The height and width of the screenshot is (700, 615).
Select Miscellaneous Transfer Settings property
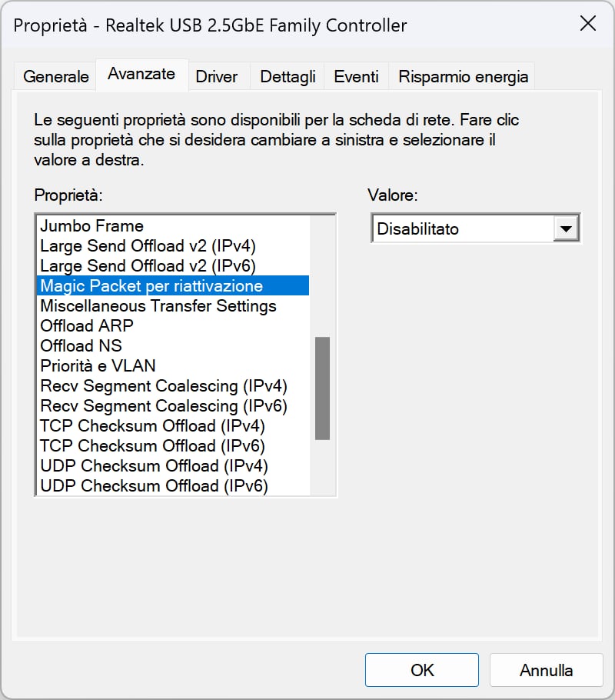click(173, 306)
